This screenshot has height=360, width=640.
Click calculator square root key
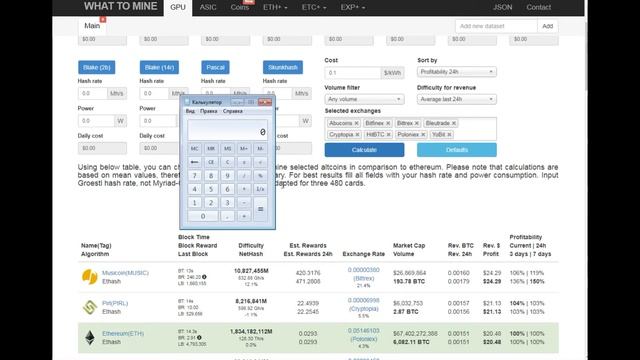[x=260, y=162]
